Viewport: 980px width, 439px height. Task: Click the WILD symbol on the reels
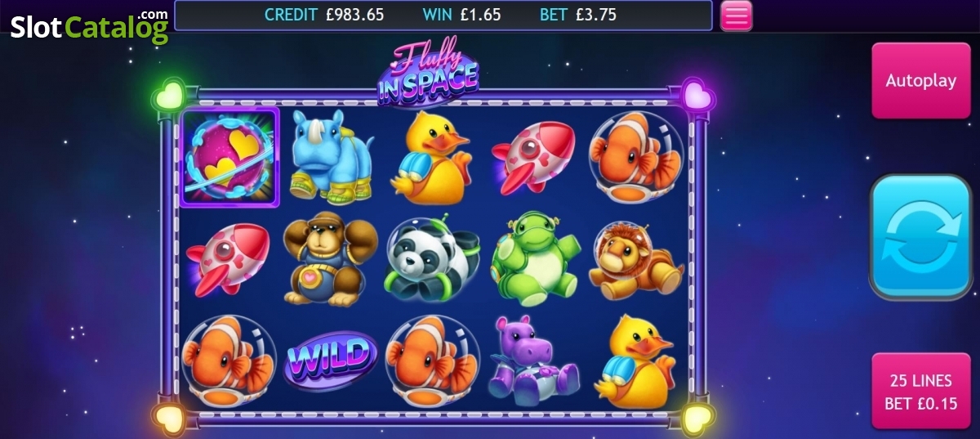point(330,360)
